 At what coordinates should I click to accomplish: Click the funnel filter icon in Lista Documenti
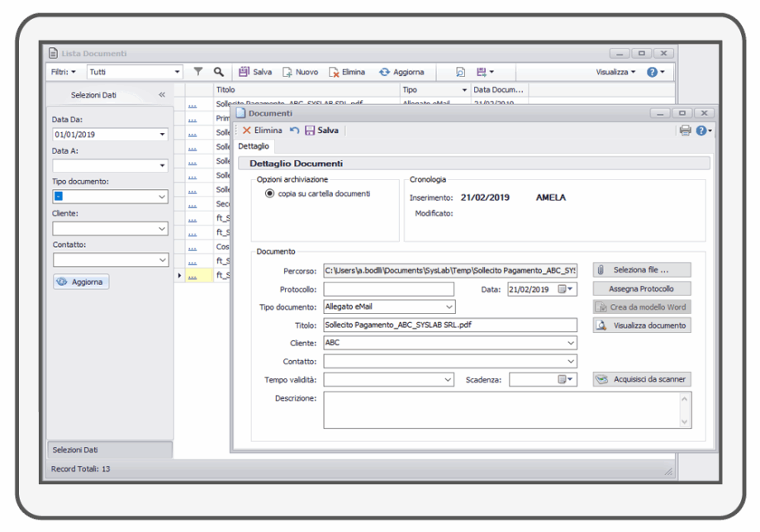[197, 72]
